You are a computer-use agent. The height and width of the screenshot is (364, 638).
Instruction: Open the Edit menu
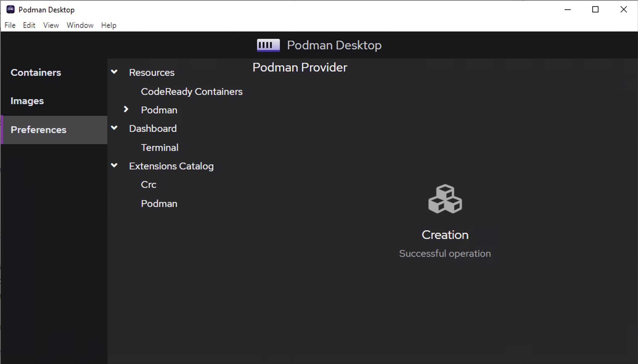29,25
